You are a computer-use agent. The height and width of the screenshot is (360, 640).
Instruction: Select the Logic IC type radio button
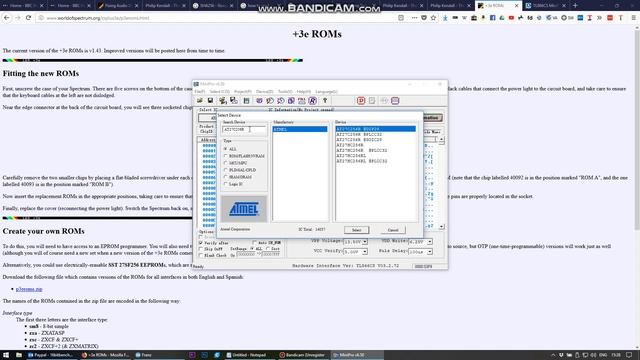pyautogui.click(x=225, y=184)
